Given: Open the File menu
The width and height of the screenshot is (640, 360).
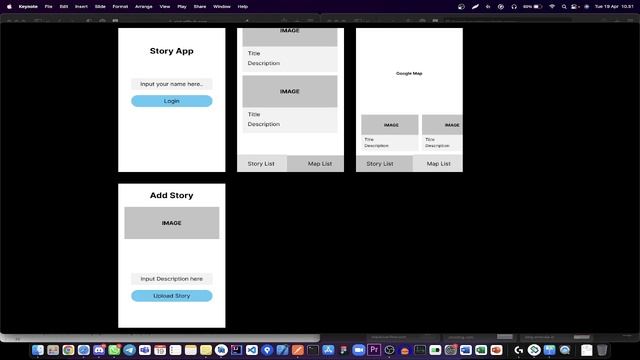Looking at the screenshot, I should click(49, 7).
